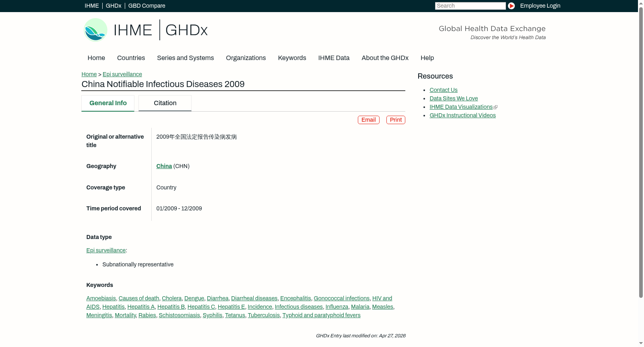Focus the Search input field
644x347 pixels.
point(470,6)
